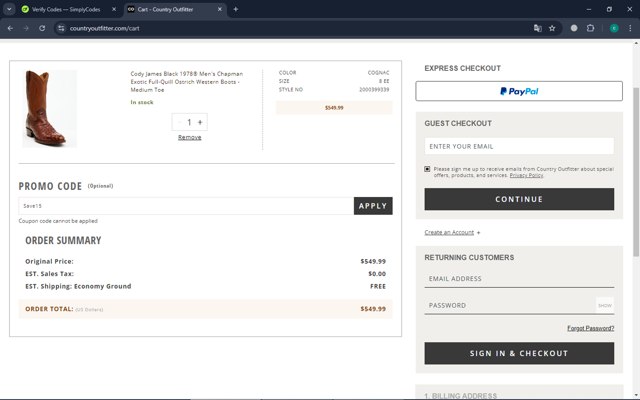Open the browser extensions puzzle icon

point(590,28)
